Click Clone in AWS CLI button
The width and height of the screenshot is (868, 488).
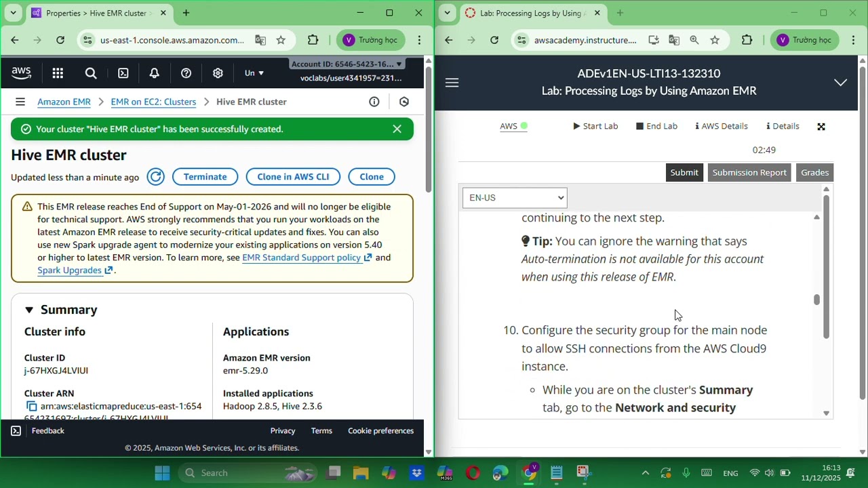pyautogui.click(x=293, y=177)
